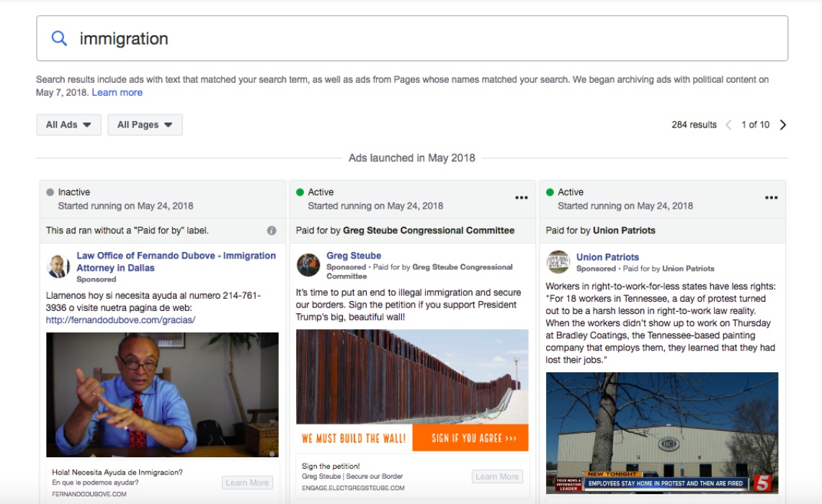Screen dimensions: 822x504
Task: Click the "Inactive" status text
Action: 74,192
